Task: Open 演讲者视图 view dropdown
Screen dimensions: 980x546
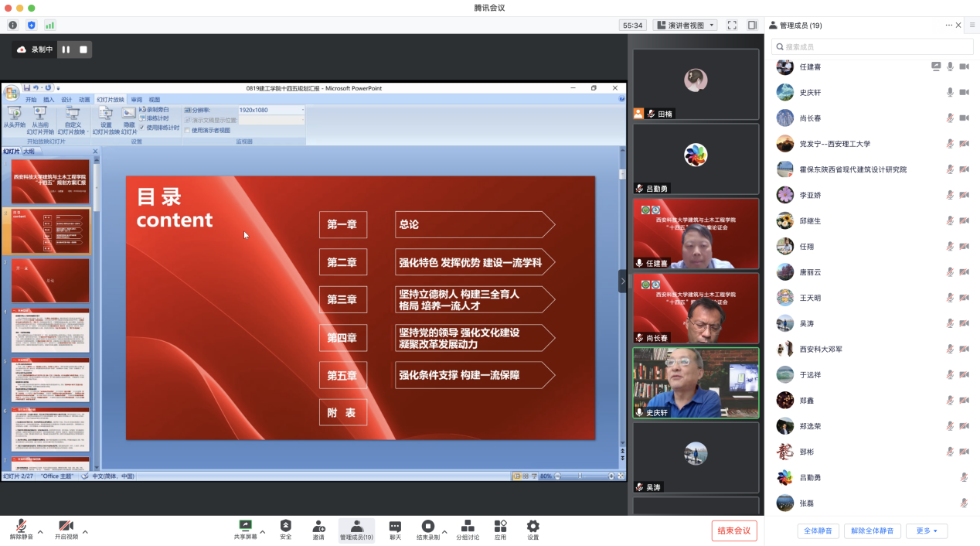Action: tap(686, 26)
